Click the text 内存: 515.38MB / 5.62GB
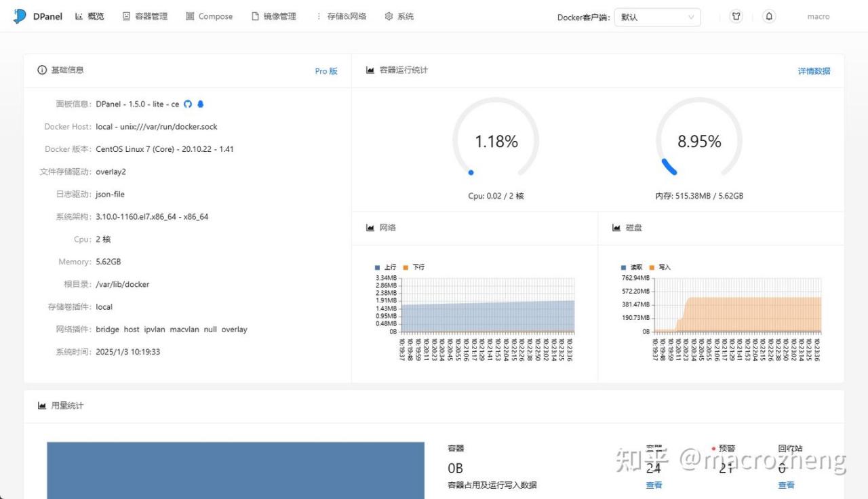The image size is (868, 499). (x=699, y=196)
